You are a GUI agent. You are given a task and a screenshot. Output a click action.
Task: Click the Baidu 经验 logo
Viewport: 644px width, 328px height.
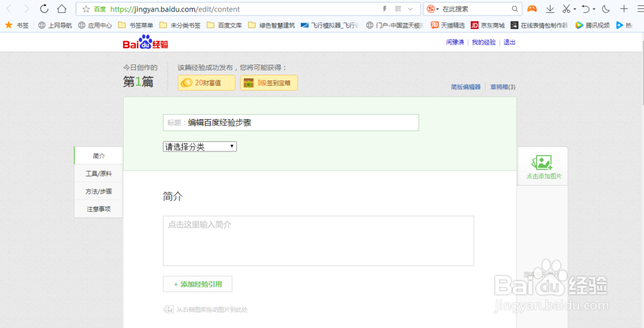[x=146, y=43]
